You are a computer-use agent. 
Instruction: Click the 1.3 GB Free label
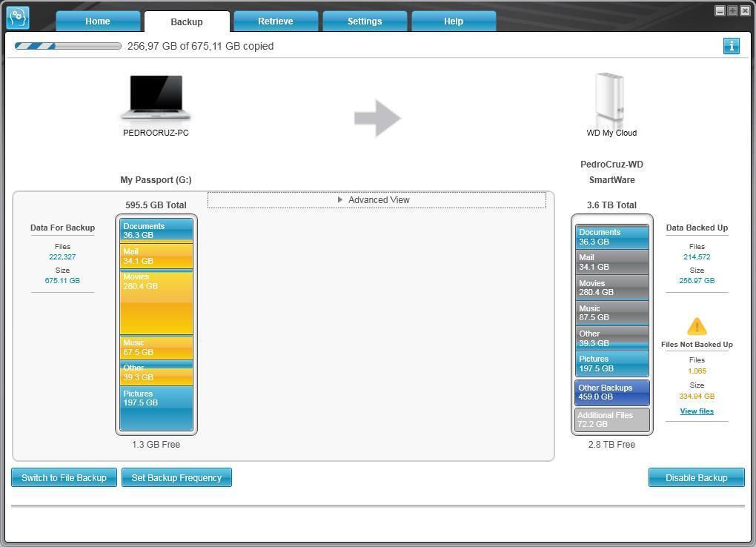point(156,444)
